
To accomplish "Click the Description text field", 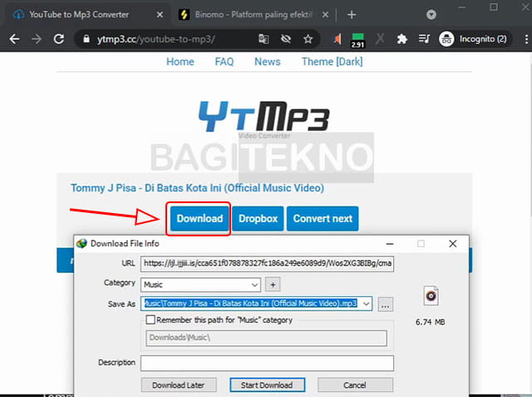I will click(x=268, y=364).
